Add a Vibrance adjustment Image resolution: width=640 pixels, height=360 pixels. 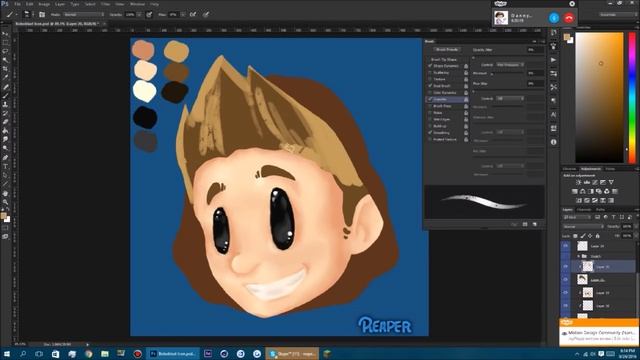pyautogui.click(x=611, y=182)
